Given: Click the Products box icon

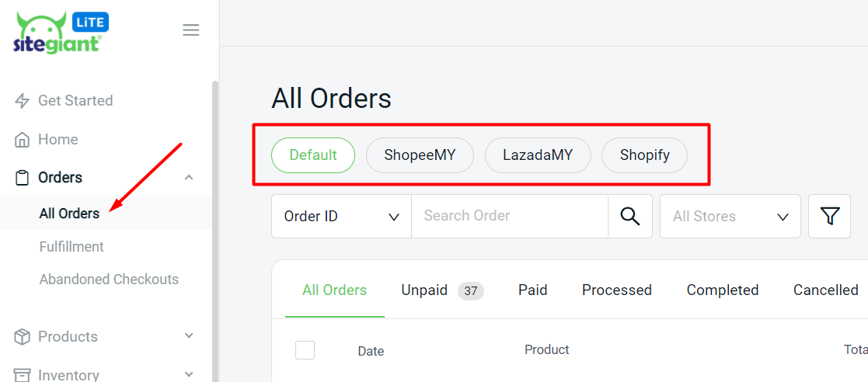Looking at the screenshot, I should tap(23, 337).
